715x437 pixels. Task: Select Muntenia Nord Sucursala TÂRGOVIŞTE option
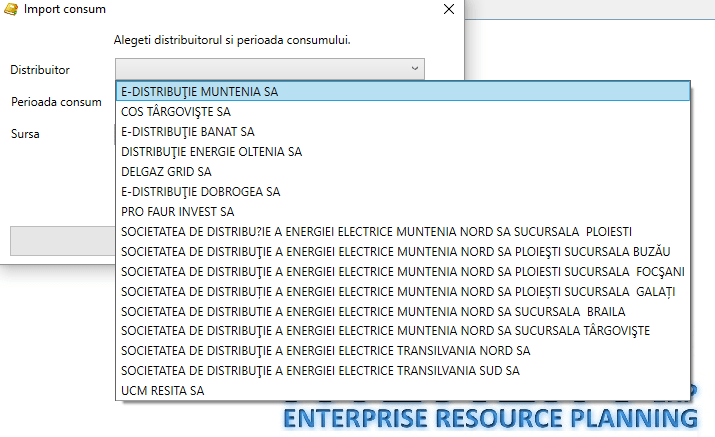[403, 331]
